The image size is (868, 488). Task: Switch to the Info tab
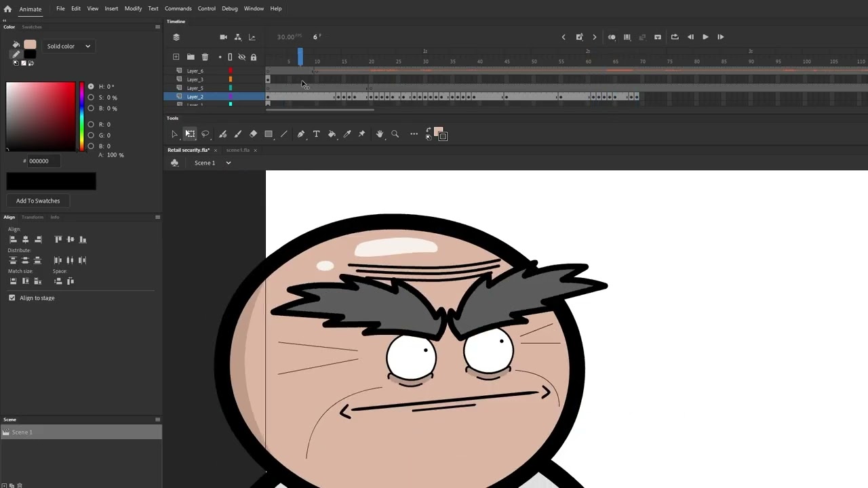[55, 218]
